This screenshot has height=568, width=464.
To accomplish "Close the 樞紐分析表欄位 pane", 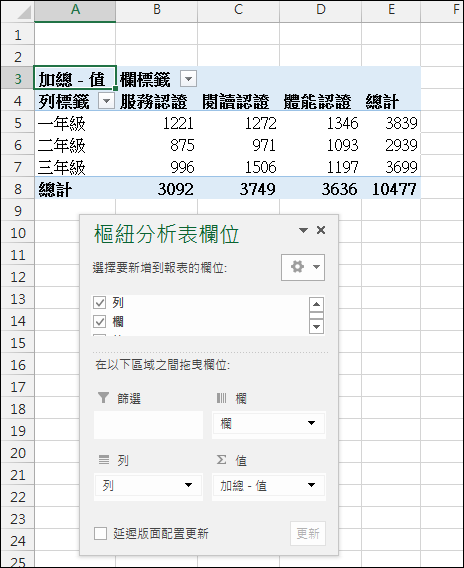I will coord(321,230).
